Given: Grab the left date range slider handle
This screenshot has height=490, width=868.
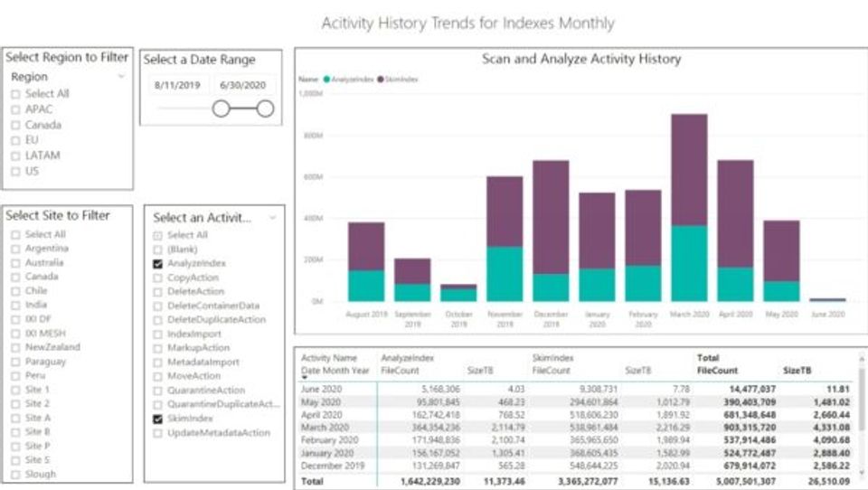Looking at the screenshot, I should [x=221, y=108].
